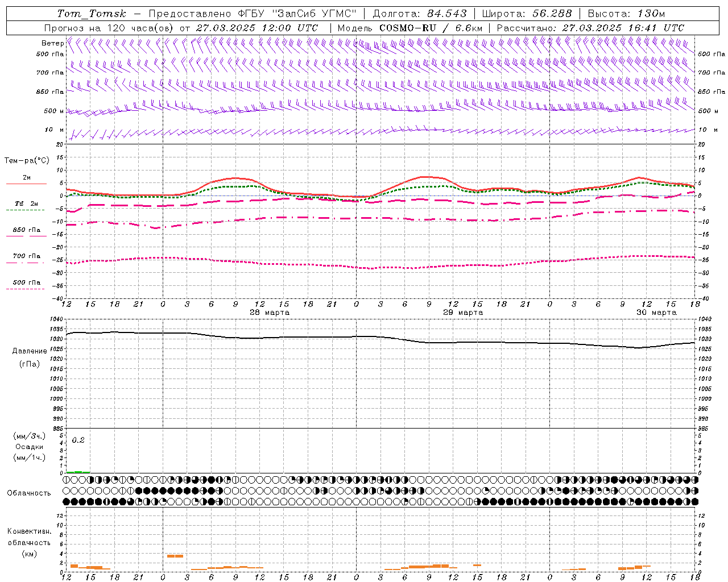The width and height of the screenshot is (728, 582).
Task: Click the 700 гПа legend entry in temperature panel
Action: click(x=26, y=256)
